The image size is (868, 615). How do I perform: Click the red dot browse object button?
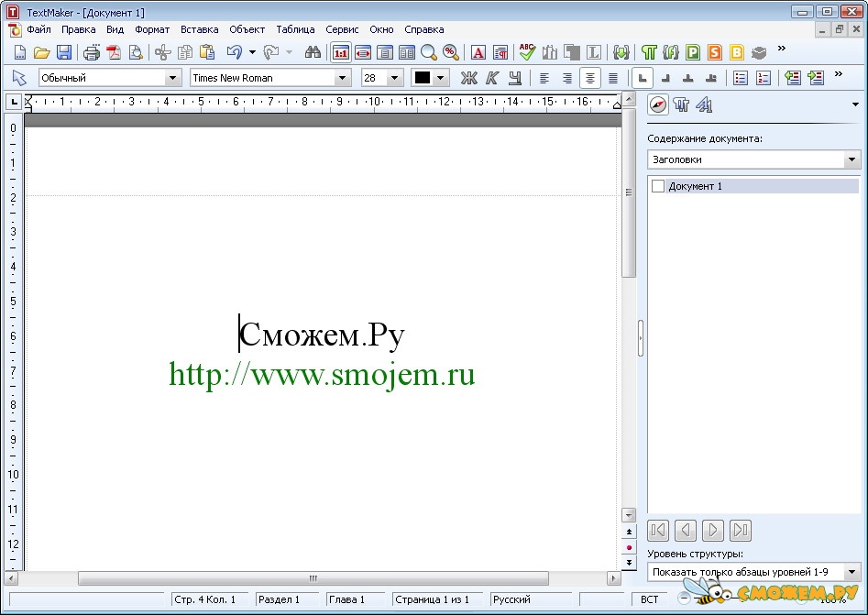629,547
